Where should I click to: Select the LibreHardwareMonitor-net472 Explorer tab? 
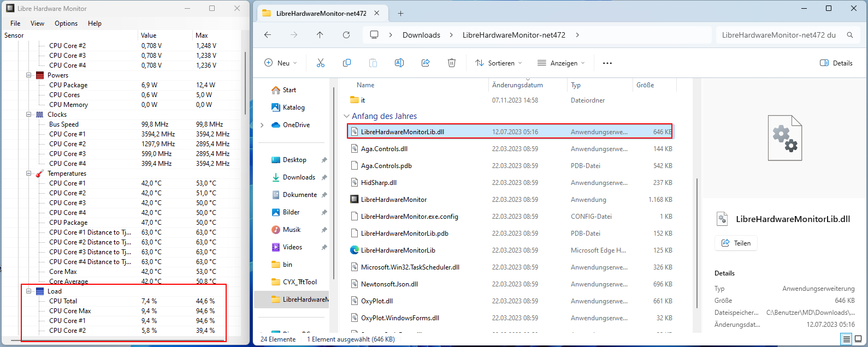click(x=321, y=13)
